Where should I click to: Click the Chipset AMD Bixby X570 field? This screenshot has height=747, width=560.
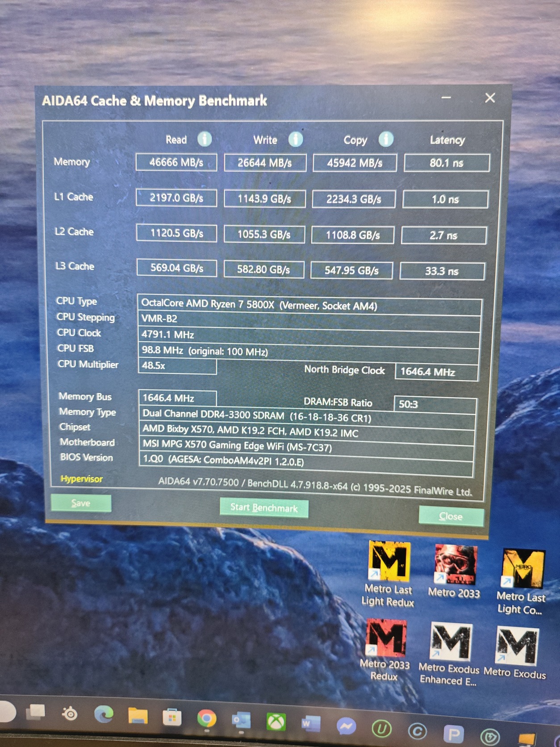point(307,431)
